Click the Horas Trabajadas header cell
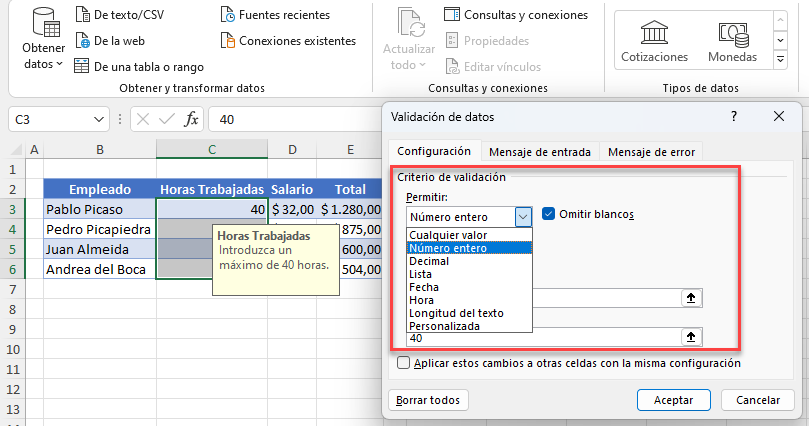809x426 pixels. pos(212,189)
